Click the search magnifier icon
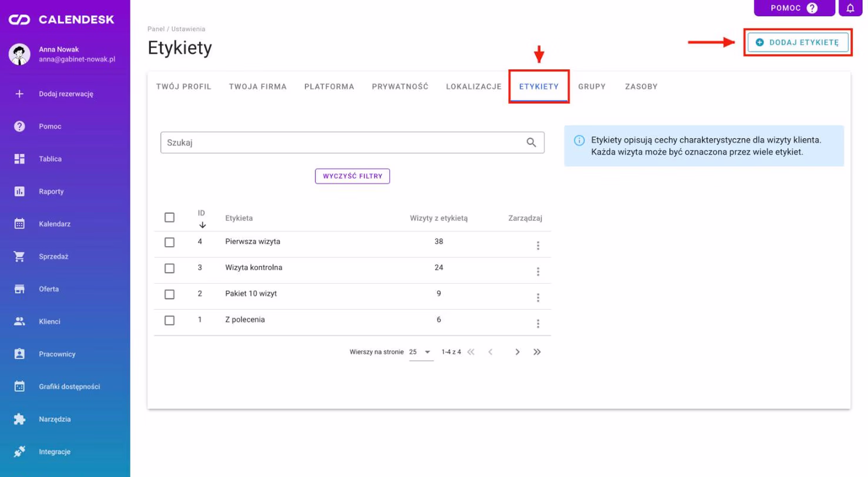The width and height of the screenshot is (868, 477). coord(531,142)
